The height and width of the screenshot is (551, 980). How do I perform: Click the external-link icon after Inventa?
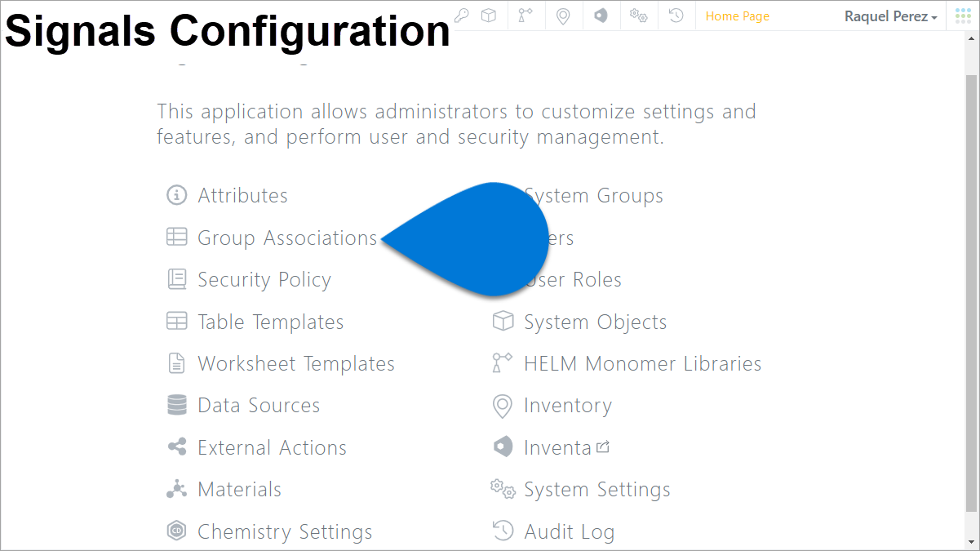click(603, 447)
